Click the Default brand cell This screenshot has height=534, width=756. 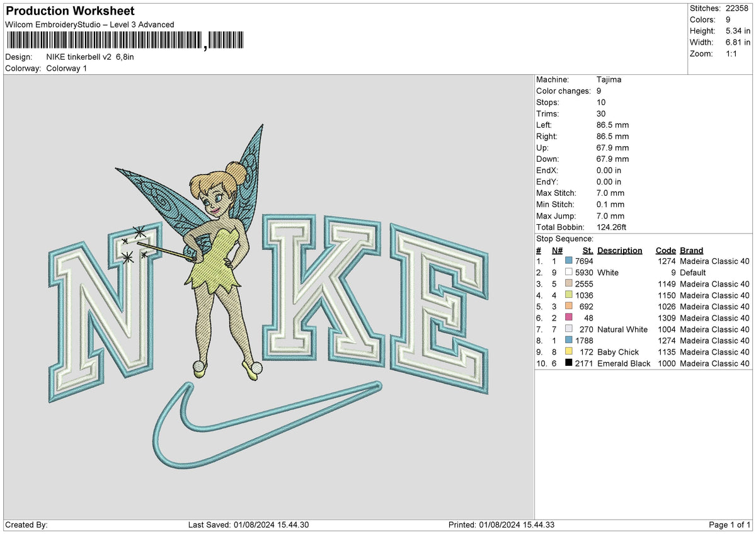pos(693,273)
